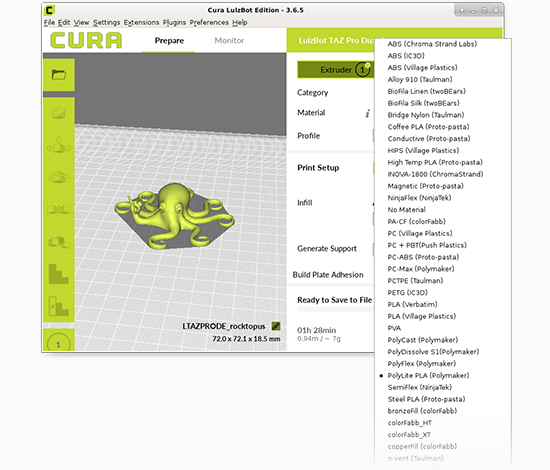Choose PLA (Village Plastics) material

(443, 316)
